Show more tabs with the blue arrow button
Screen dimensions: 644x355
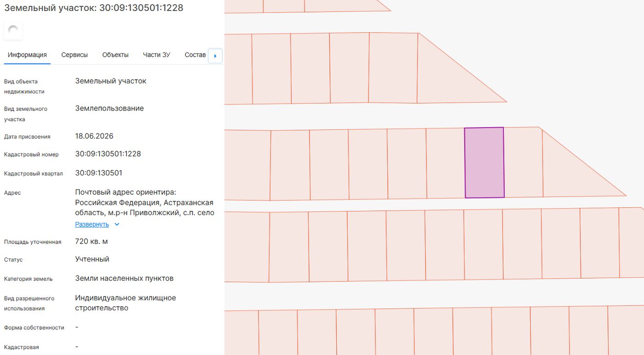point(215,56)
